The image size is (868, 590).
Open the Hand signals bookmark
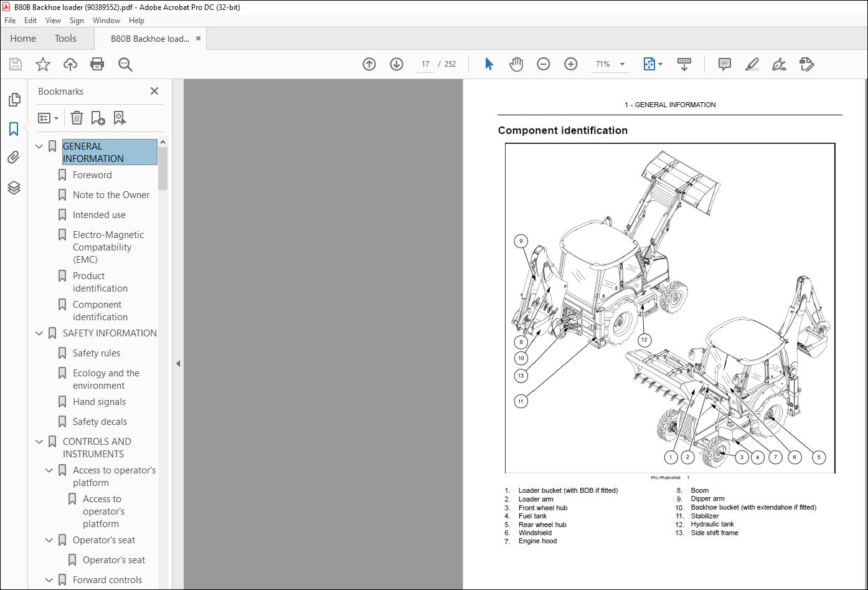99,402
